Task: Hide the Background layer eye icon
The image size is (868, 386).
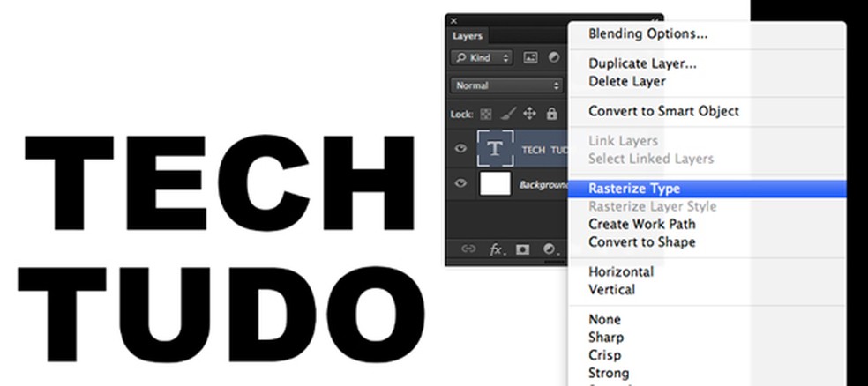Action: pyautogui.click(x=460, y=183)
